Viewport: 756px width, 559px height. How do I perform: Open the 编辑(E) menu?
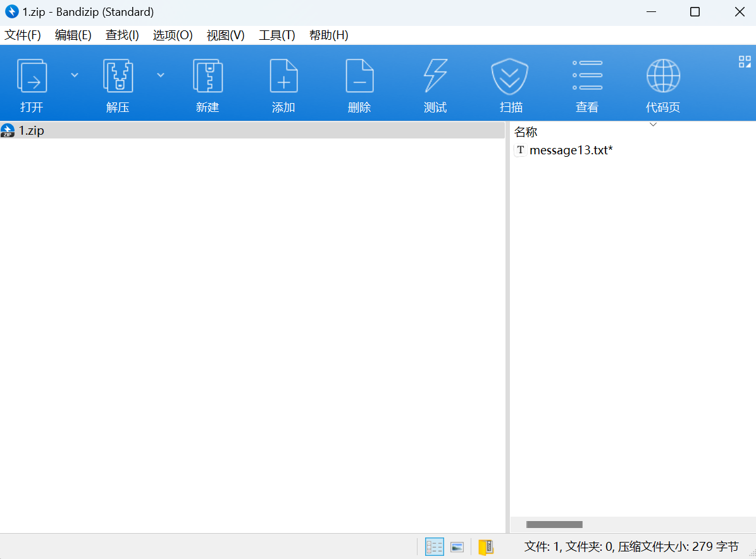(x=73, y=35)
